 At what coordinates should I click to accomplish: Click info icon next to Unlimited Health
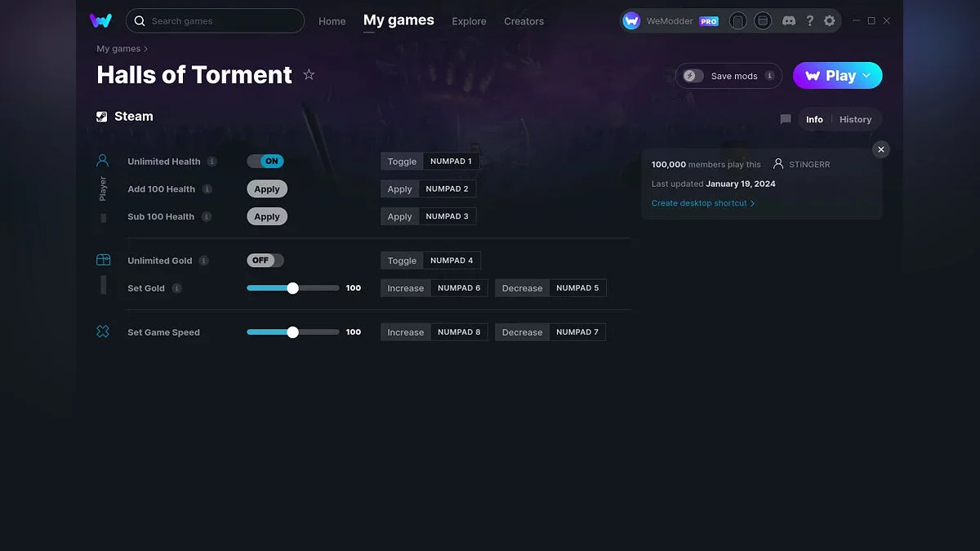pyautogui.click(x=212, y=162)
